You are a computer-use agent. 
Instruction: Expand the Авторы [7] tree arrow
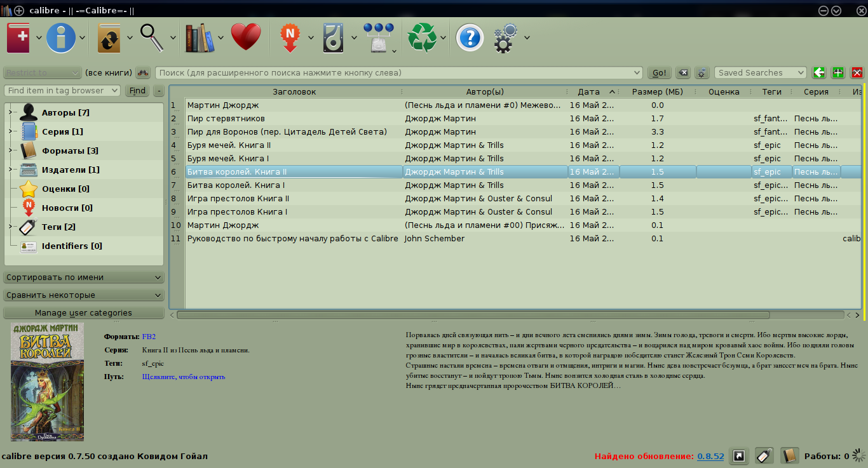click(x=11, y=113)
